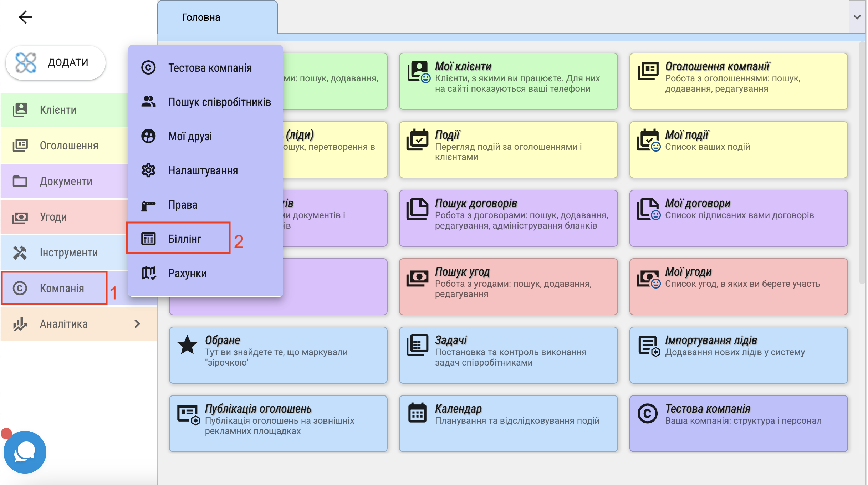This screenshot has width=868, height=485.
Task: Click the Білінг calculator icon
Action: [x=148, y=239]
